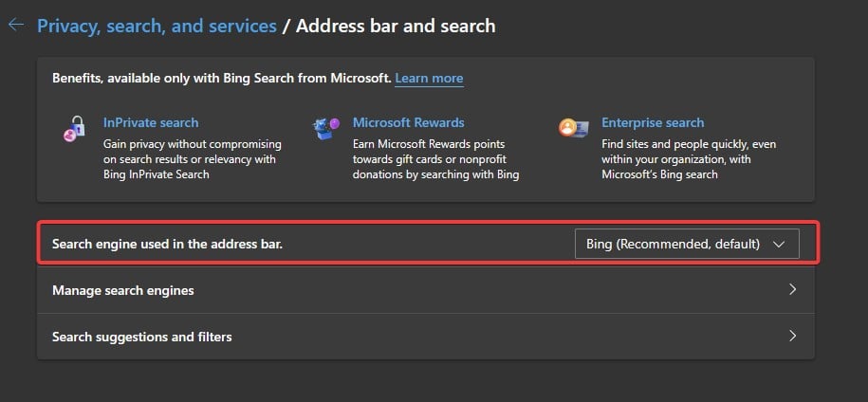The image size is (868, 402).
Task: Click the InPrivate search padlock icon
Action: click(74, 128)
